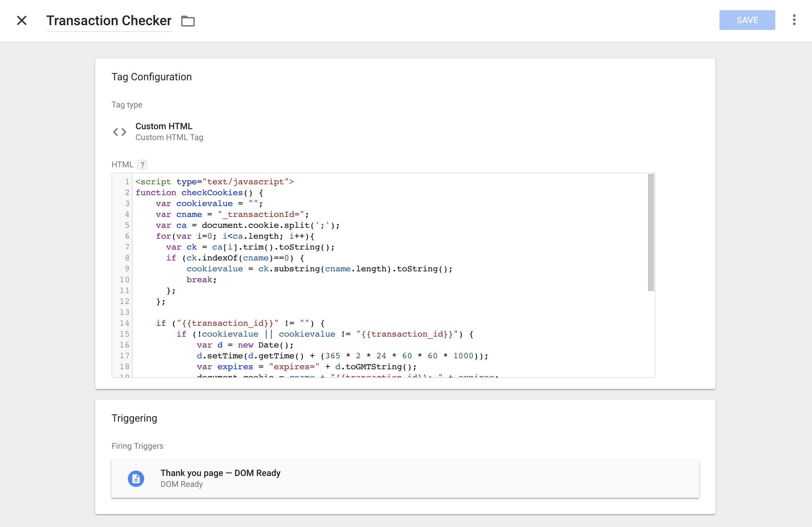Click the Custom HTML code brackets icon
This screenshot has height=527, width=812.
point(120,132)
